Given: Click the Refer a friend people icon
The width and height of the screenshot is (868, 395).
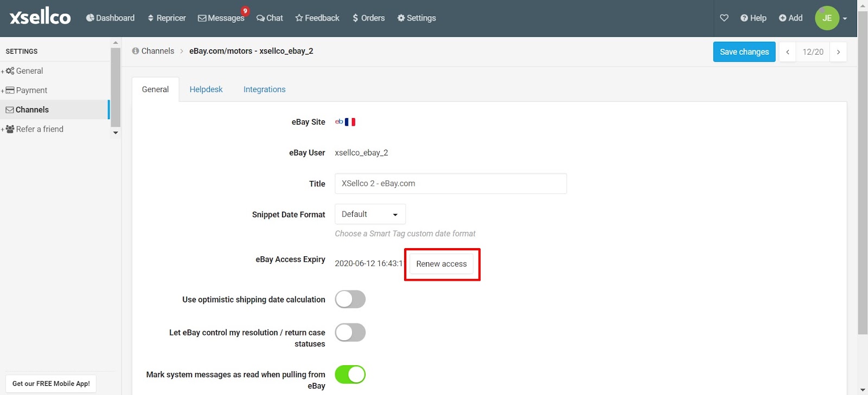Looking at the screenshot, I should click(x=10, y=129).
